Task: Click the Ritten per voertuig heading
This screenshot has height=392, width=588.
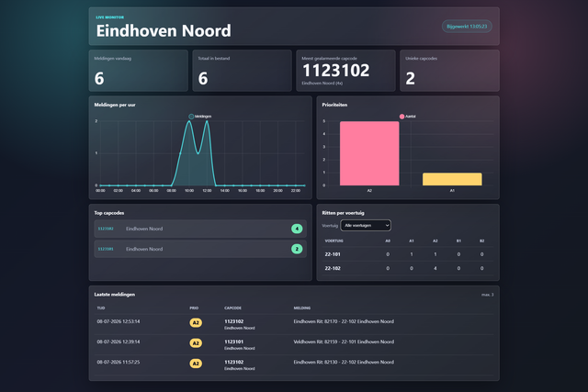Action: (x=343, y=213)
